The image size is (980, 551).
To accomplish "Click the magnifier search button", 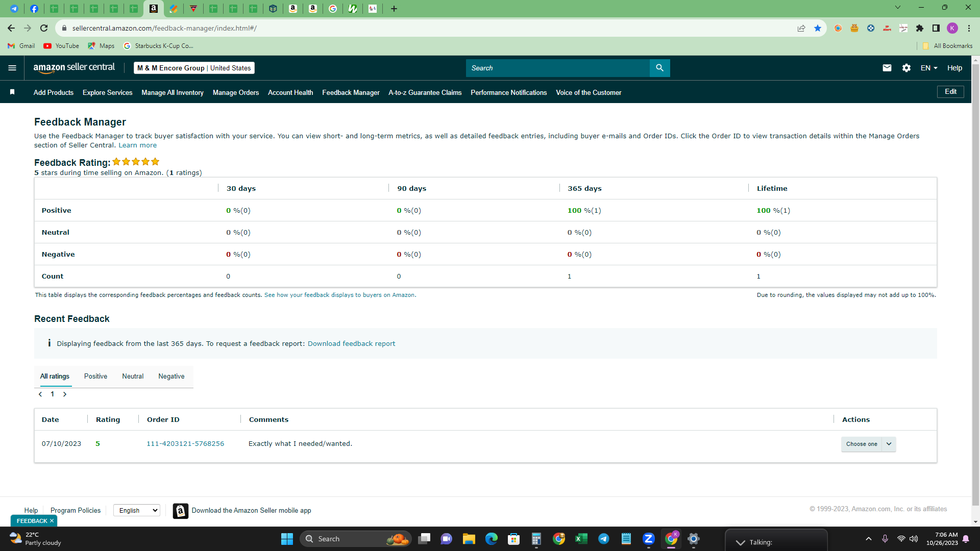I will coord(660,68).
